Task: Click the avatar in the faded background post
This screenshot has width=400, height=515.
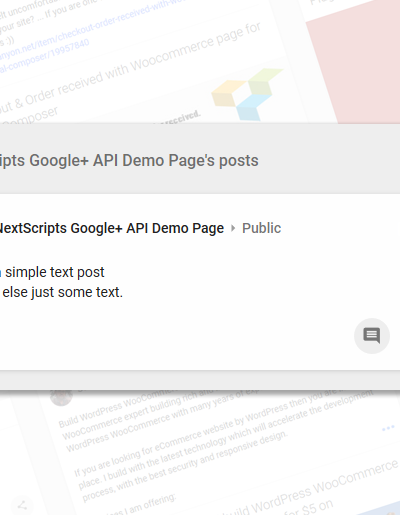Action: 61,397
